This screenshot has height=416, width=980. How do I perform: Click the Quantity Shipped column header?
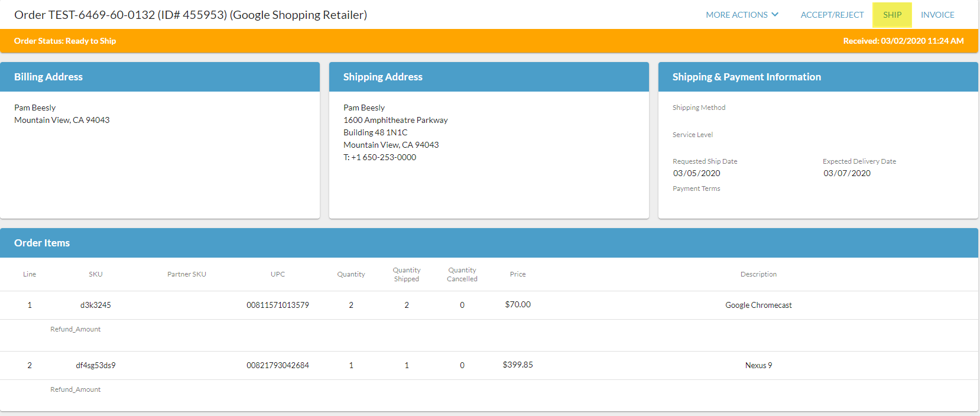point(407,274)
